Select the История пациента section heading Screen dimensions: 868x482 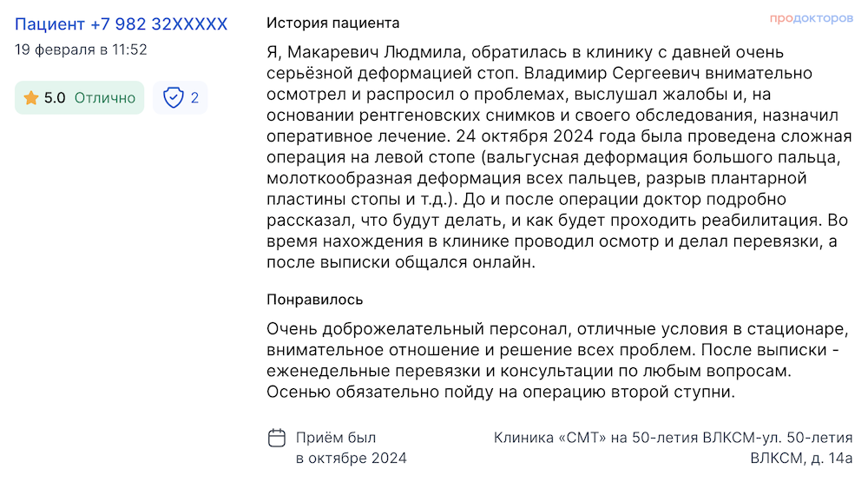332,23
